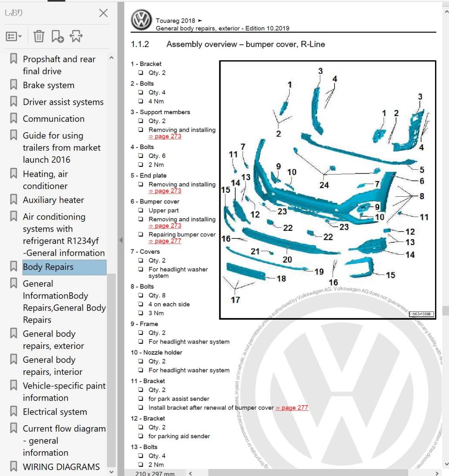The width and height of the screenshot is (449, 476).
Task: Open Vehicle-specific paint information bookmark
Action: point(64,392)
